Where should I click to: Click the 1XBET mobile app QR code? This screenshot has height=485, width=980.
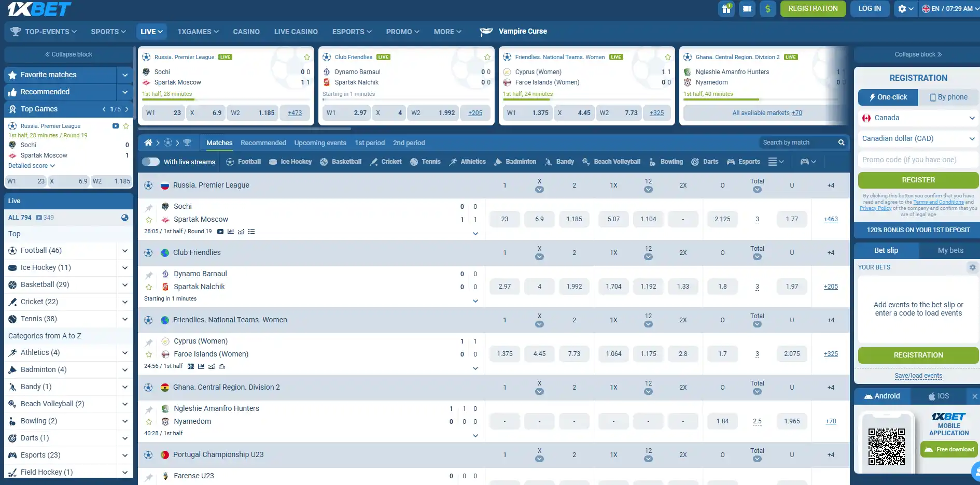click(x=887, y=447)
